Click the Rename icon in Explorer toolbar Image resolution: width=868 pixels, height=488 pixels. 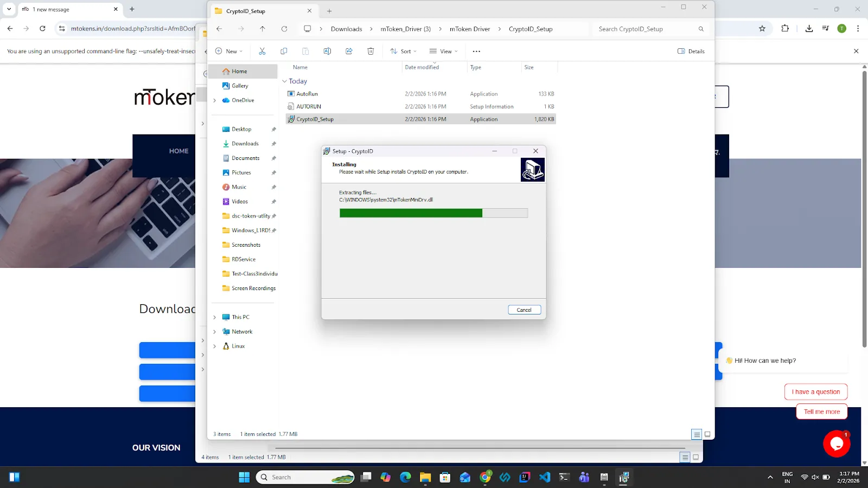coord(327,51)
